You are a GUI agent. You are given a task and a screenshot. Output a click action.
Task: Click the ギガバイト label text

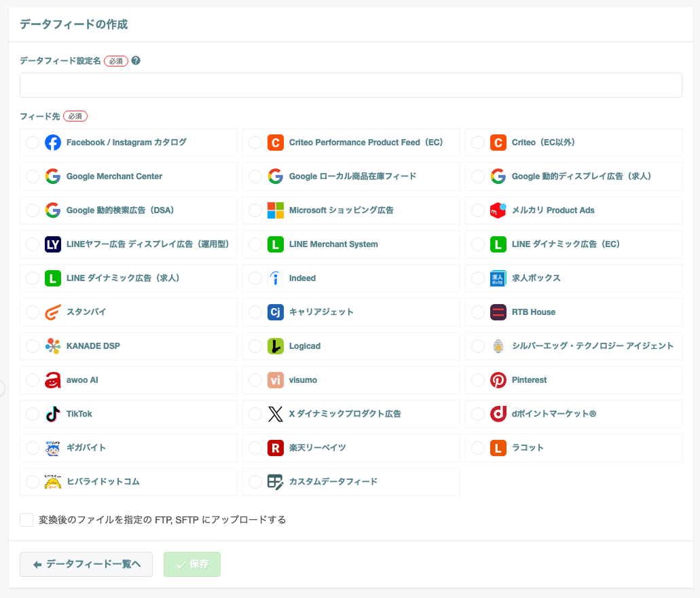pos(86,447)
